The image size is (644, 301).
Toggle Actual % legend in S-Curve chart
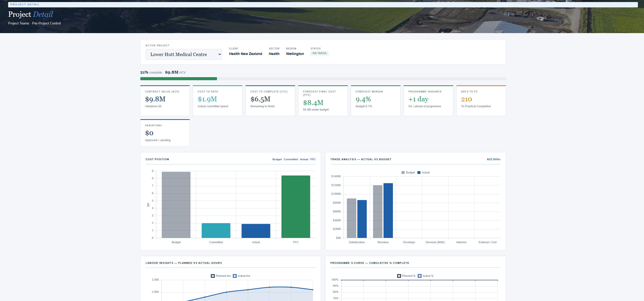(x=426, y=276)
